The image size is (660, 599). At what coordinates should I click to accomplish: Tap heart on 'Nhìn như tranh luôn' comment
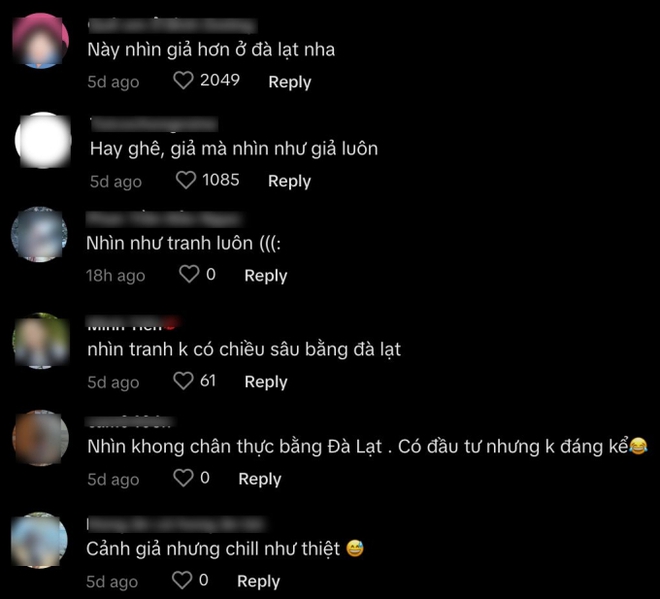(189, 274)
